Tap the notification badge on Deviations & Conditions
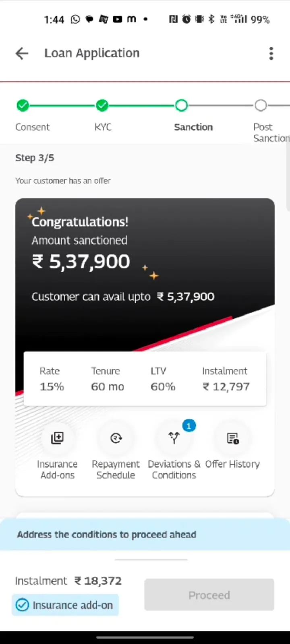 pyautogui.click(x=188, y=425)
